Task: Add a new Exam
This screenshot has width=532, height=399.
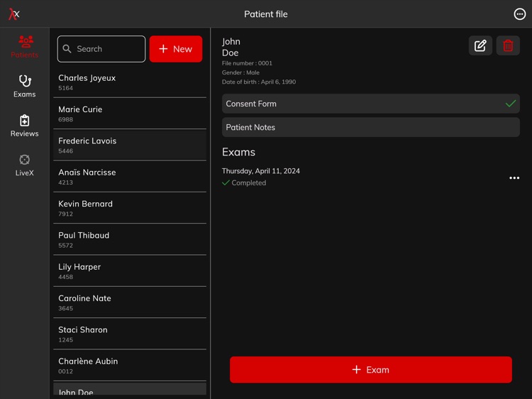Action: (370, 369)
